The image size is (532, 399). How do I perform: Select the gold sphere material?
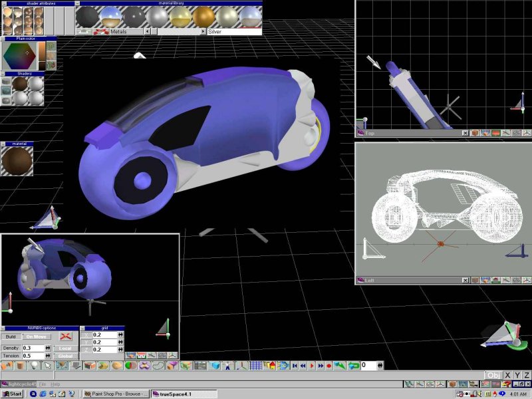tap(203, 17)
